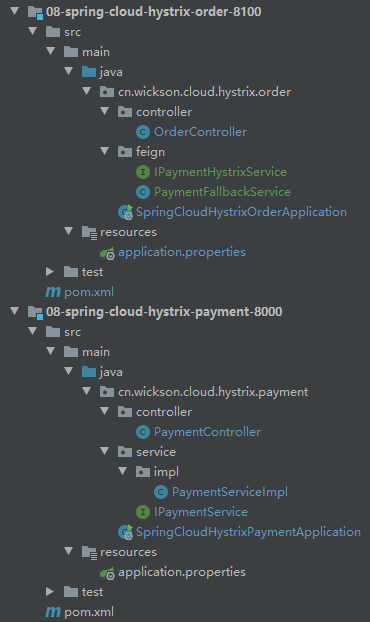Click SpringCloudHystrixPaymentApplication runnable class icon

(125, 532)
